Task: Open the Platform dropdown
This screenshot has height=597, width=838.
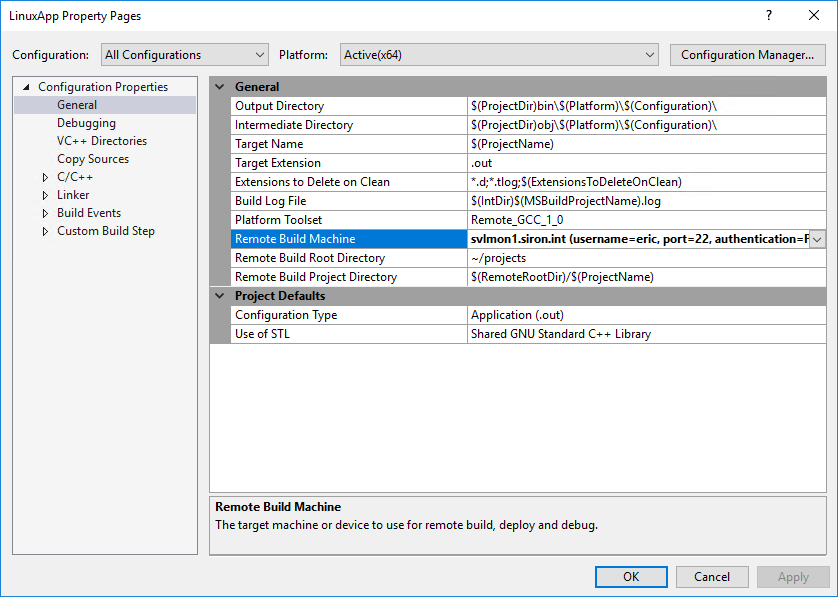Action: pyautogui.click(x=499, y=55)
